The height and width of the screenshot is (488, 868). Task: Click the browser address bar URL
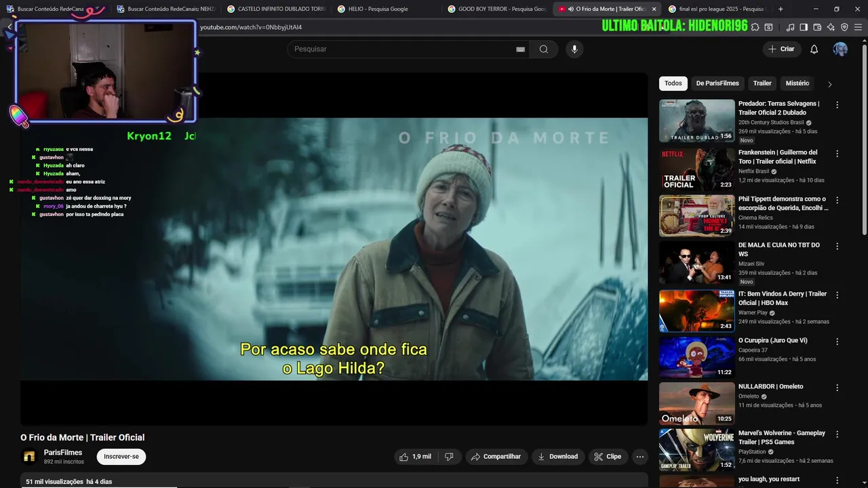(x=251, y=27)
